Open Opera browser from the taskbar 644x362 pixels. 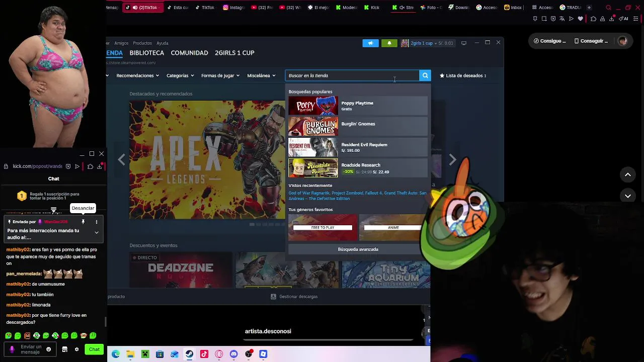click(219, 354)
